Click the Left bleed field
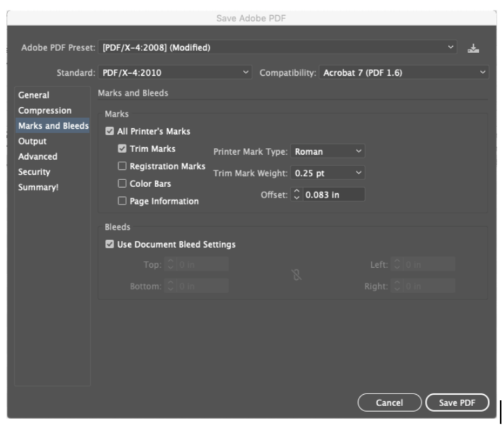The image size is (504, 427). (429, 264)
